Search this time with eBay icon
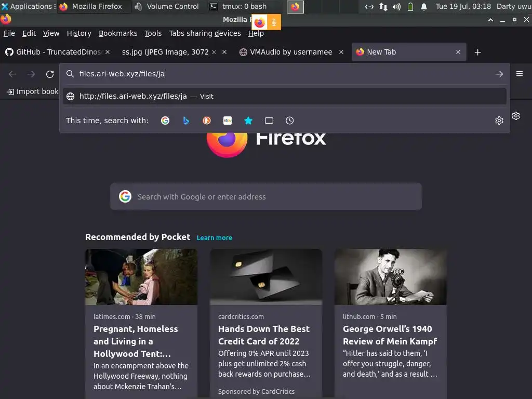The width and height of the screenshot is (532, 399). coord(228,121)
